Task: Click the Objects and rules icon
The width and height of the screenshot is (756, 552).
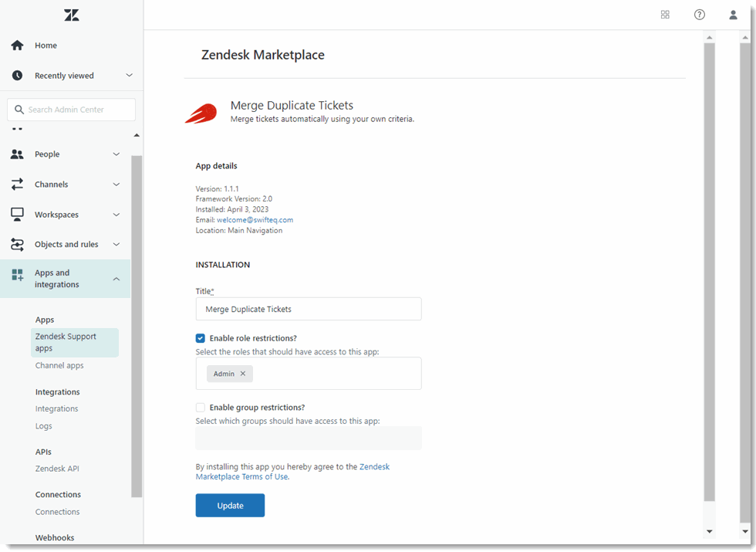Action: [17, 245]
